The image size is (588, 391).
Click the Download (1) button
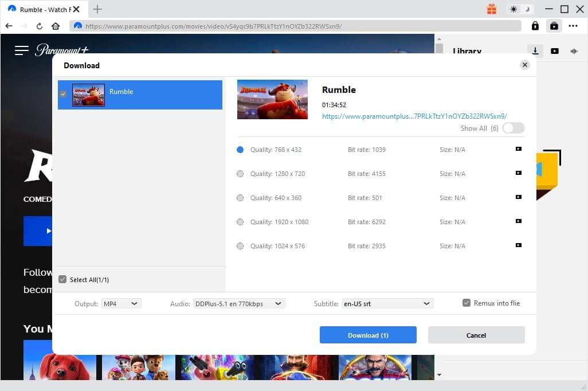tap(367, 335)
